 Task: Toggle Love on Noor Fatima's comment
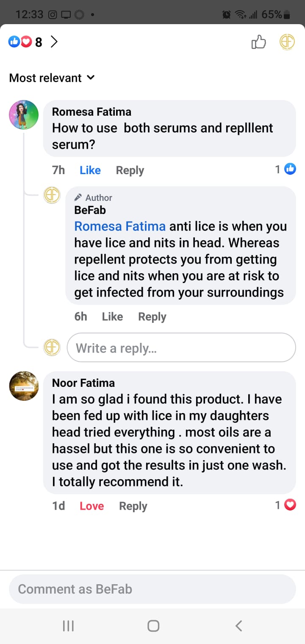pos(91,506)
